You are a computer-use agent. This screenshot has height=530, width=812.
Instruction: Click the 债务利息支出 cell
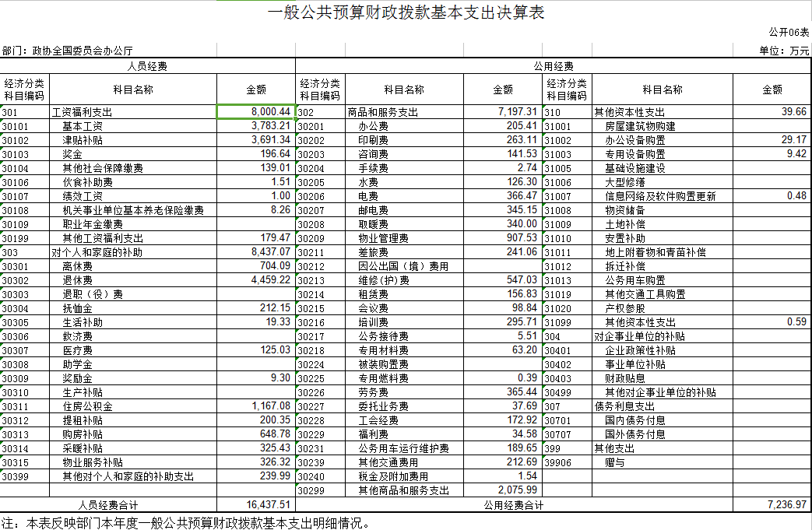pos(663,406)
